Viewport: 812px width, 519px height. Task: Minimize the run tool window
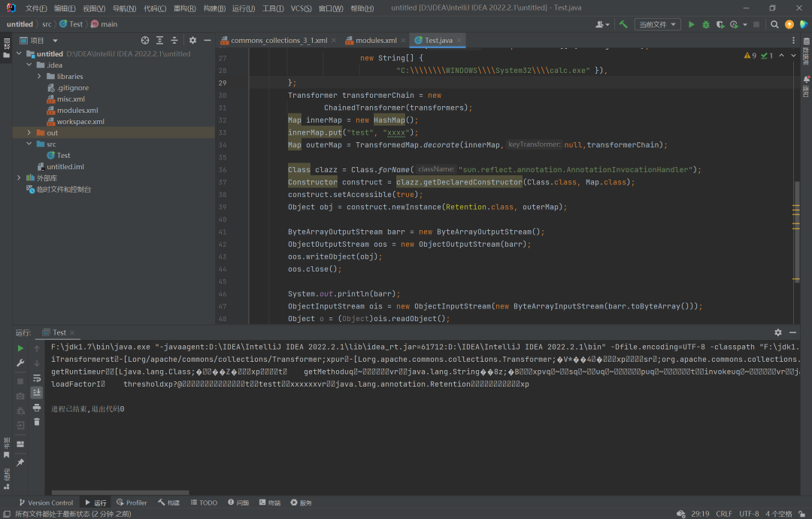tap(793, 332)
